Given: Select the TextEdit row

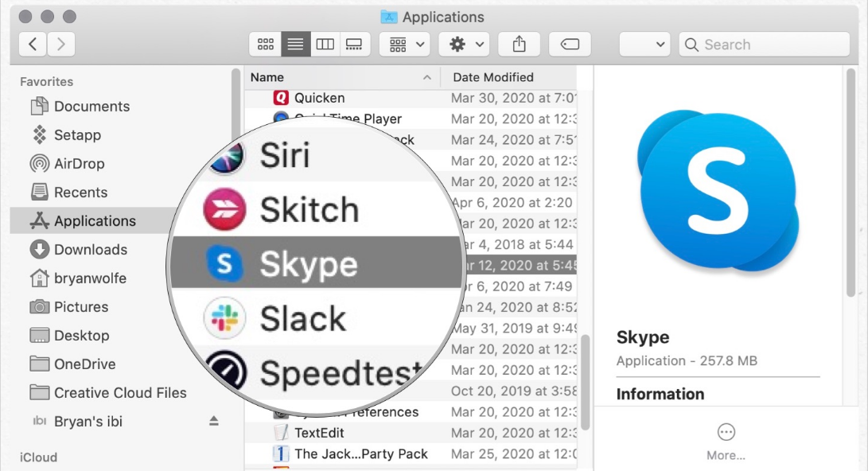Looking at the screenshot, I should tap(411, 433).
